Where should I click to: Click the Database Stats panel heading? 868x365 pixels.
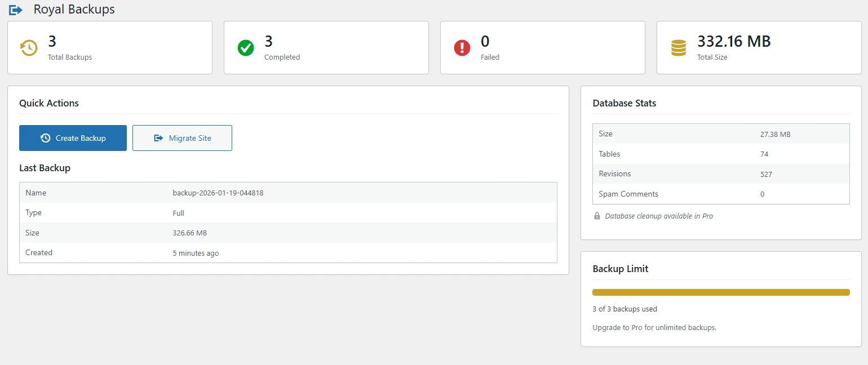pyautogui.click(x=624, y=103)
